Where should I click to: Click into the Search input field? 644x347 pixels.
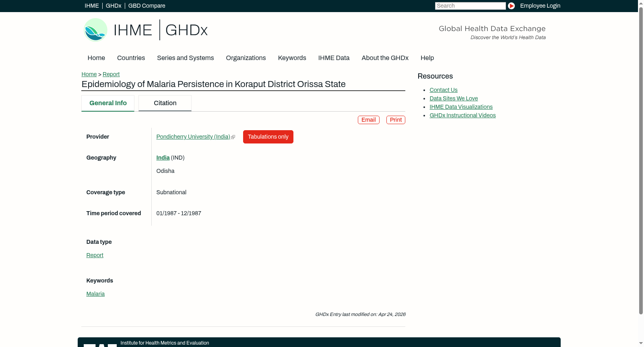tap(470, 6)
